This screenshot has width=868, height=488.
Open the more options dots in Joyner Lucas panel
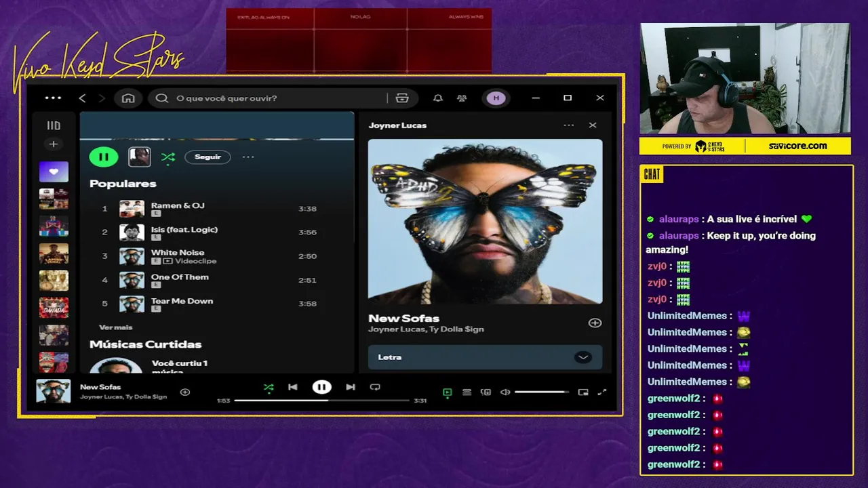pyautogui.click(x=568, y=125)
